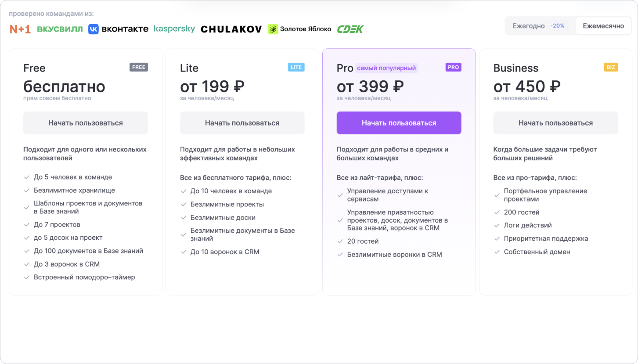Screen dimensions: 638x364
Task: Click the green CDEK logo
Action: point(350,29)
